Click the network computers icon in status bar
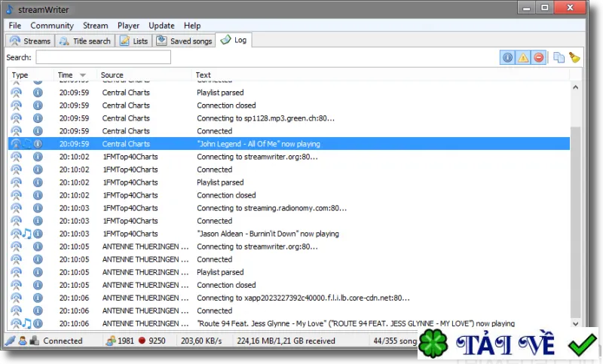The width and height of the screenshot is (603, 364). pos(34,341)
